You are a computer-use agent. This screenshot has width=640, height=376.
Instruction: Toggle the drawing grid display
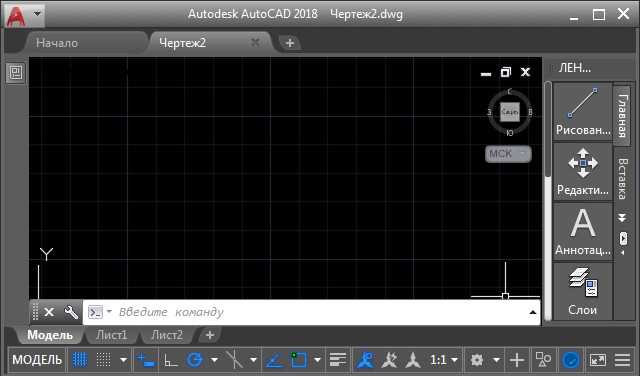pos(80,360)
